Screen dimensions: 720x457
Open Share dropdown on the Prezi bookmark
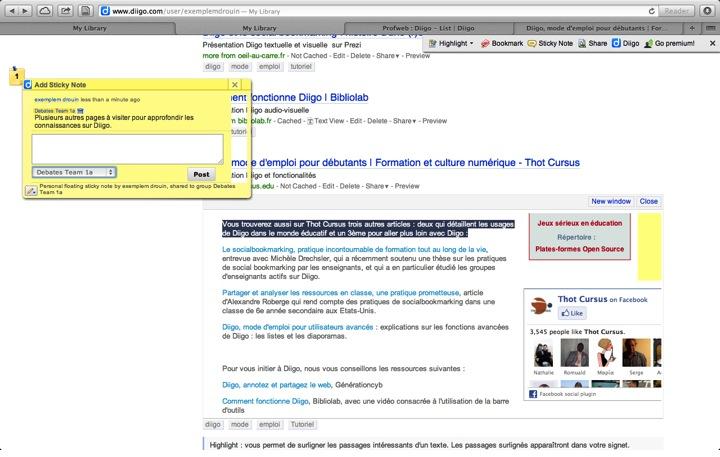click(388, 56)
